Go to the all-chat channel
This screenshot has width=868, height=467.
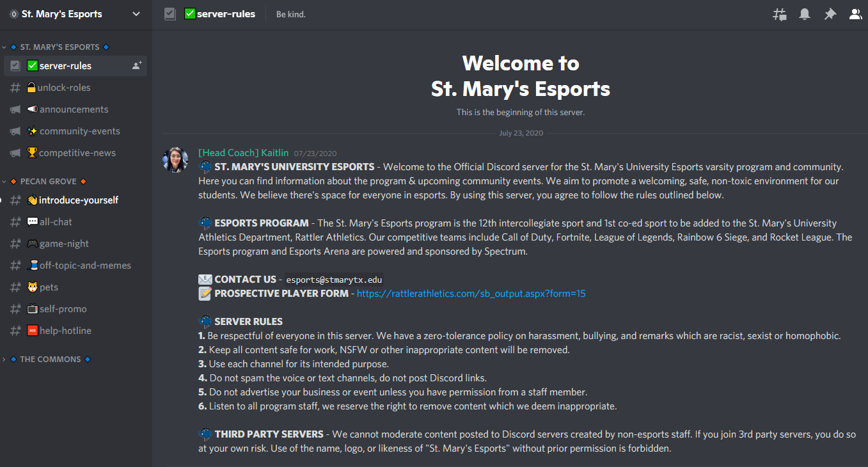pos(56,222)
